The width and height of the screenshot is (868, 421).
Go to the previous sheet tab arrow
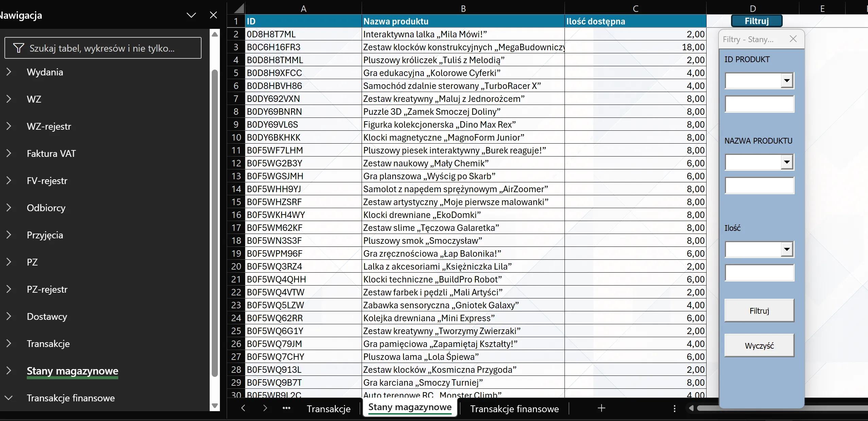point(243,408)
